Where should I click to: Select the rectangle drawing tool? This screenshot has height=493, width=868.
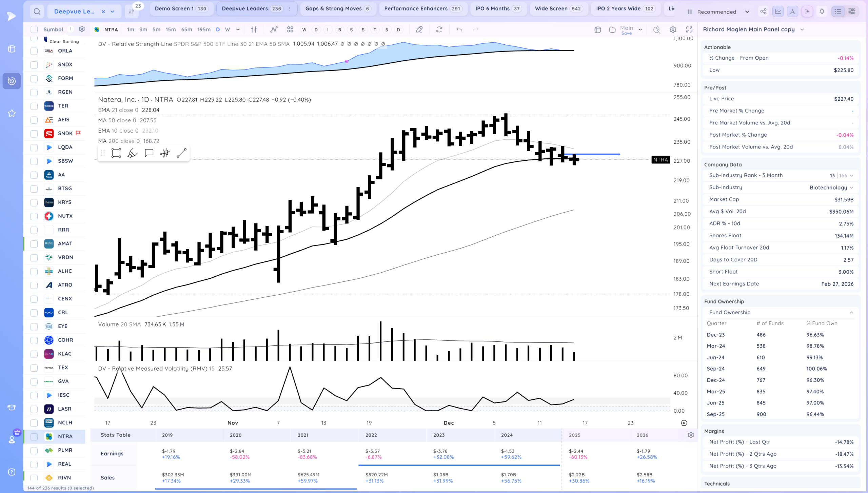click(x=116, y=153)
